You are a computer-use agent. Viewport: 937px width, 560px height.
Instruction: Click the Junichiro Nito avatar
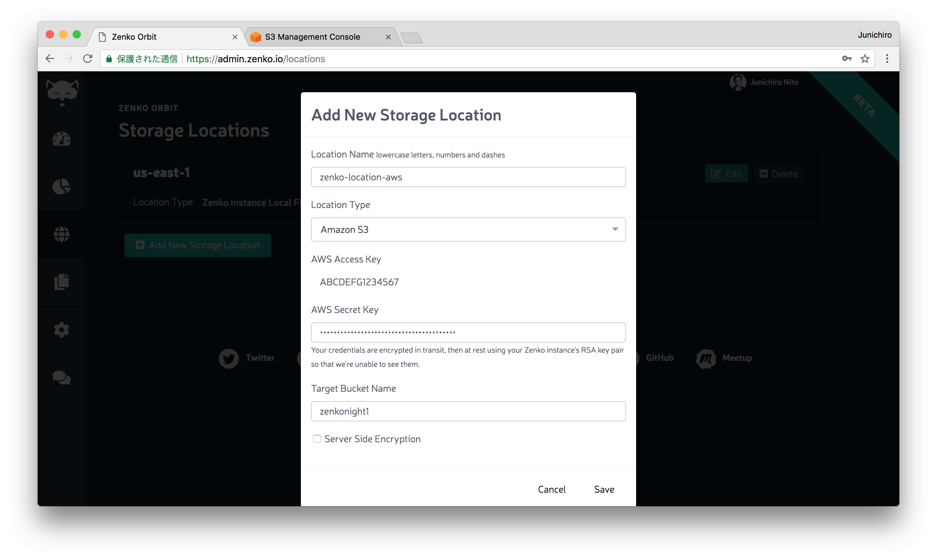pos(738,82)
